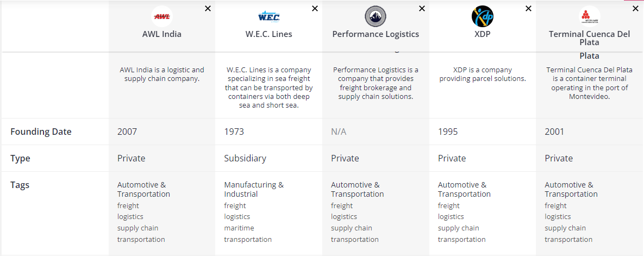
Task: Close the XDP comparison column
Action: pos(529,9)
